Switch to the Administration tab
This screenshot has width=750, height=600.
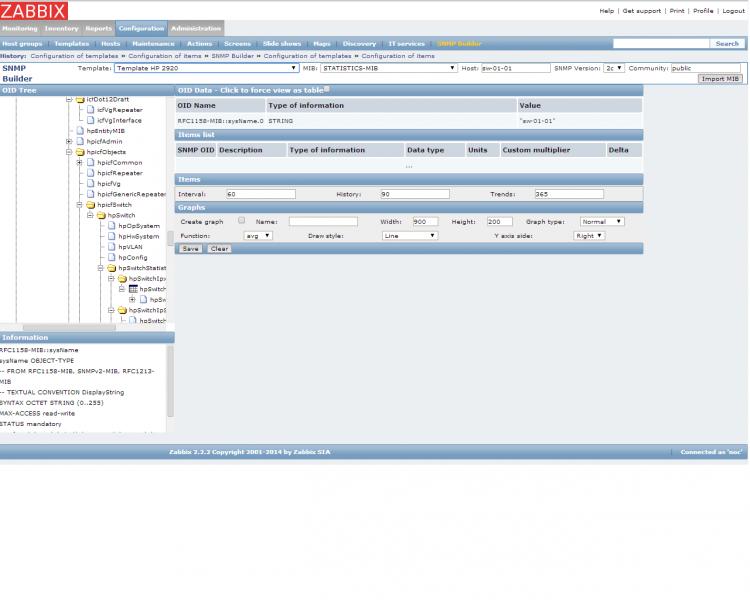(195, 29)
